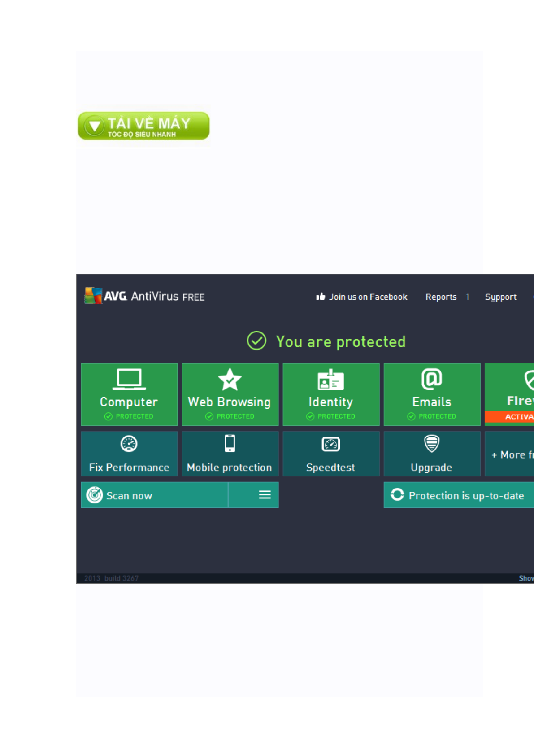
Task: Click the Facebook thumbs-up icon
Action: (321, 297)
